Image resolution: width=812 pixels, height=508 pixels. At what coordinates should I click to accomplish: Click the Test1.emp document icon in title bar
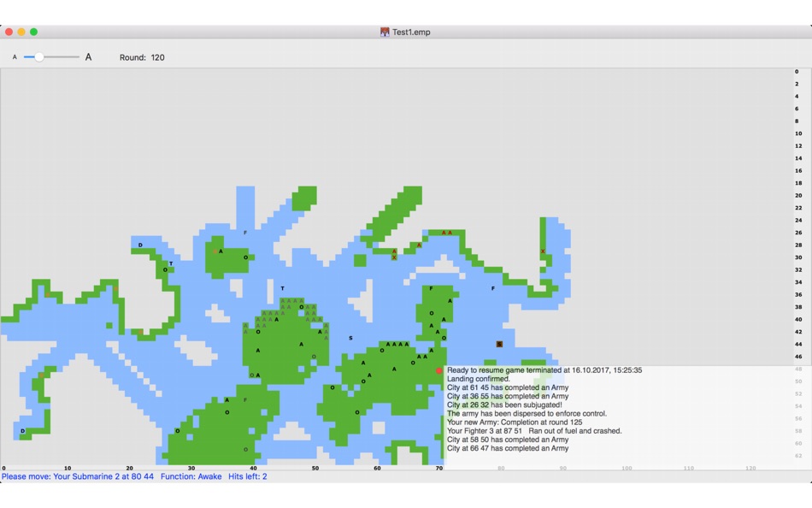[x=385, y=32]
